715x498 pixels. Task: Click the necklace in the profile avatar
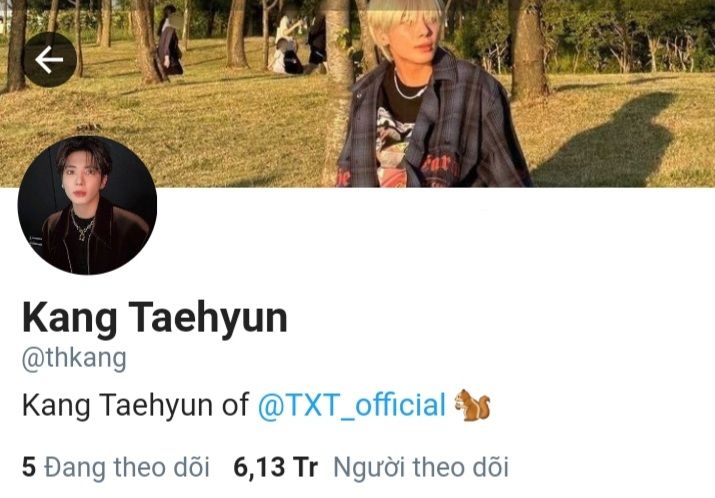tap(82, 227)
